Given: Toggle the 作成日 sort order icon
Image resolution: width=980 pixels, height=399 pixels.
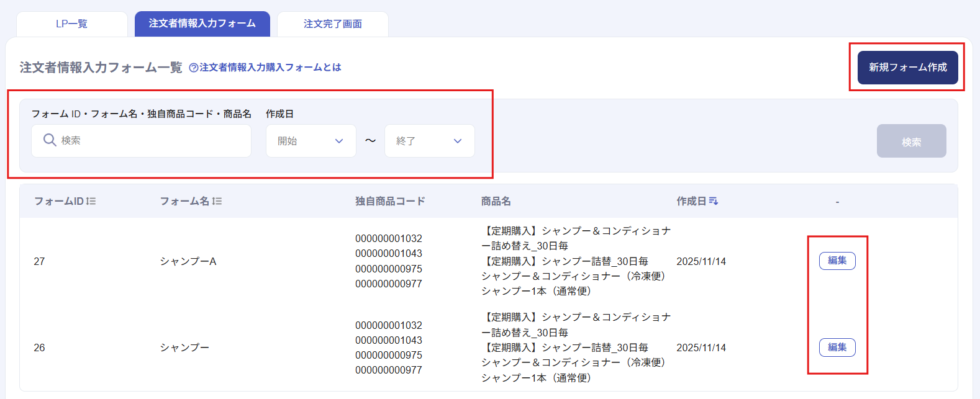Looking at the screenshot, I should pyautogui.click(x=713, y=201).
